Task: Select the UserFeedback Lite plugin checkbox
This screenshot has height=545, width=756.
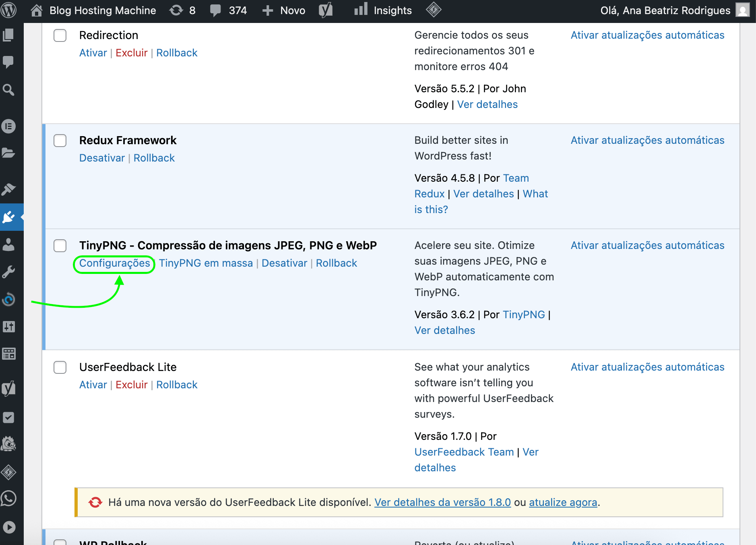Action: (60, 367)
